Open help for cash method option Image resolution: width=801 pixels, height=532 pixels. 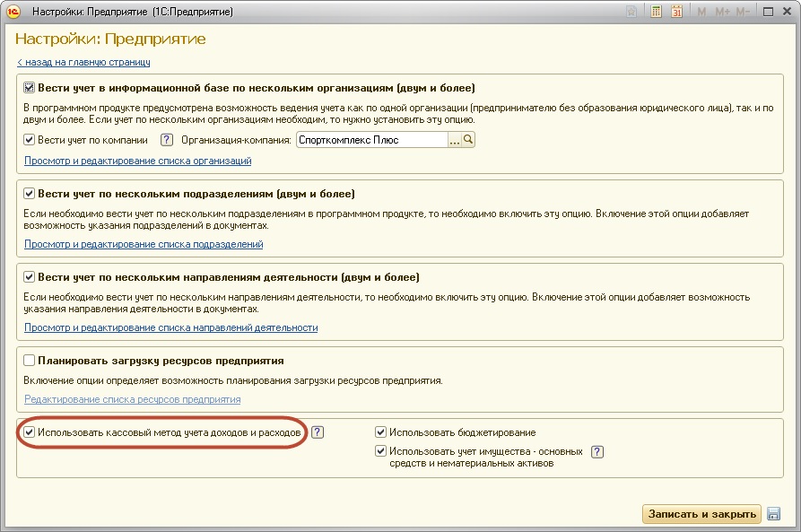point(318,432)
